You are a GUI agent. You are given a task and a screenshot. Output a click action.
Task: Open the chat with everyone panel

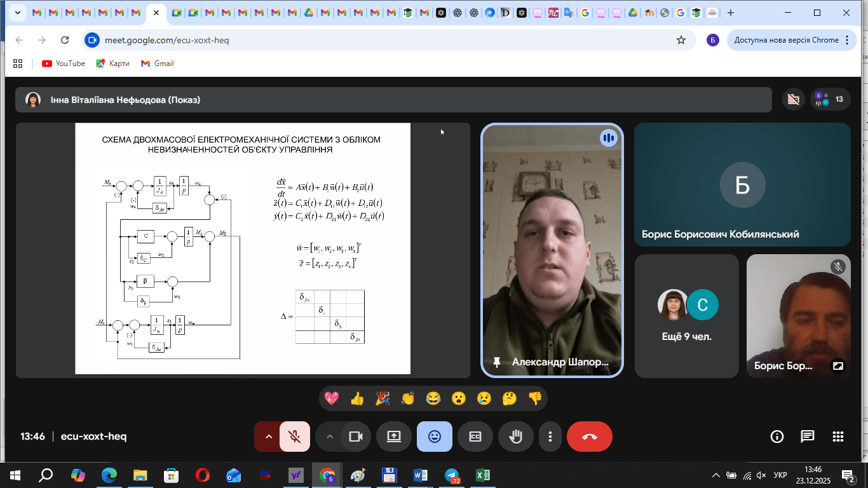coord(807,437)
